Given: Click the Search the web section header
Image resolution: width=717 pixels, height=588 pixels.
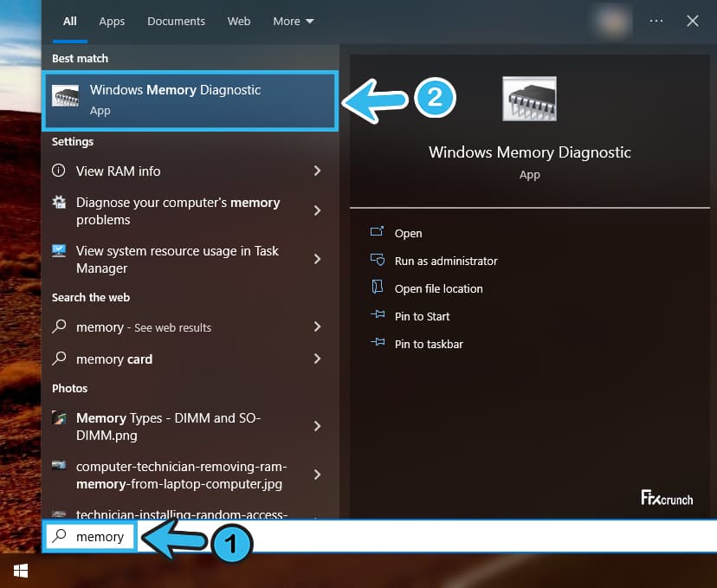Looking at the screenshot, I should pyautogui.click(x=91, y=298).
